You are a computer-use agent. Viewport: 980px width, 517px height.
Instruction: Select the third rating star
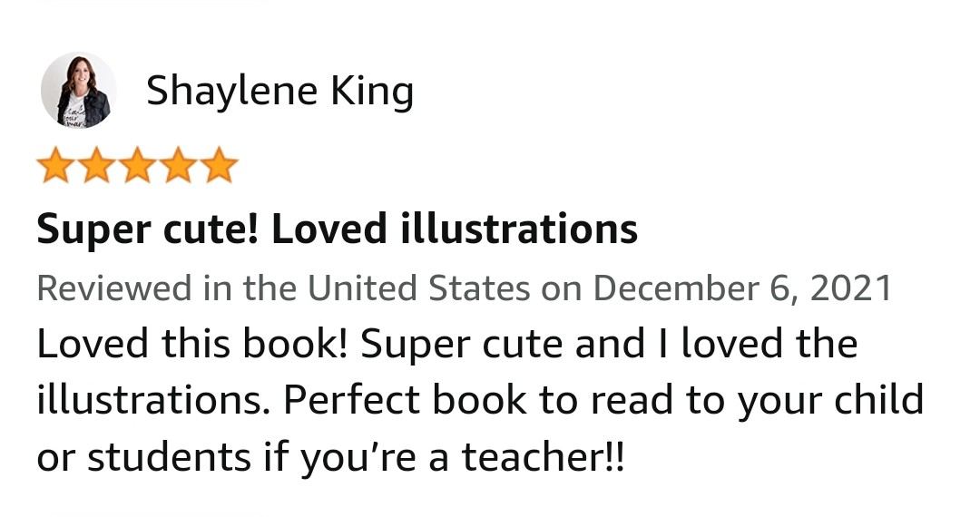[x=137, y=168]
